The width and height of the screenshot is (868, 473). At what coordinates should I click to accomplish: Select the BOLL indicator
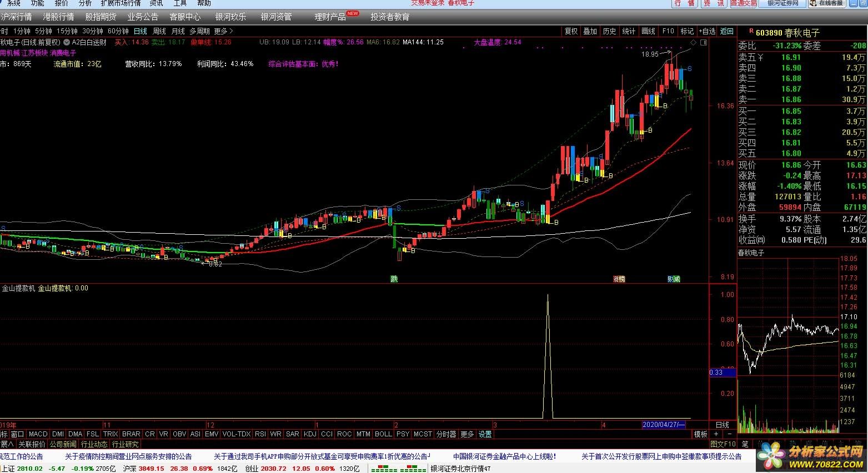click(383, 434)
